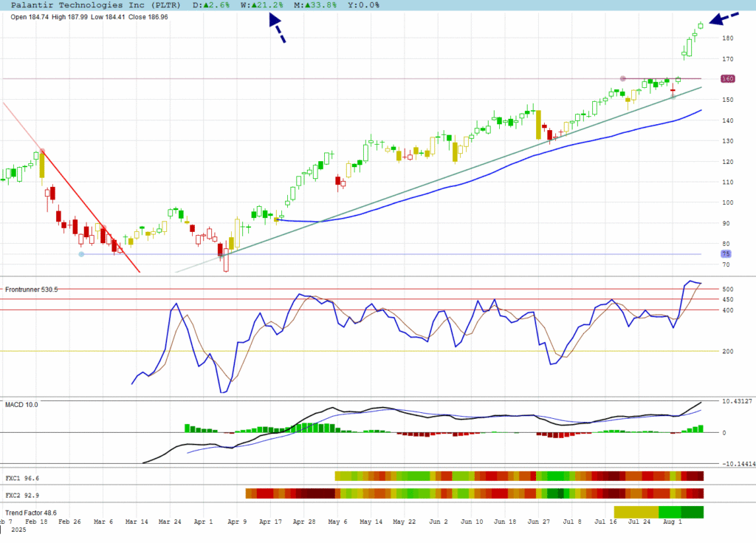Click the 150 price axis label
This screenshot has width=756, height=543.
tap(727, 100)
